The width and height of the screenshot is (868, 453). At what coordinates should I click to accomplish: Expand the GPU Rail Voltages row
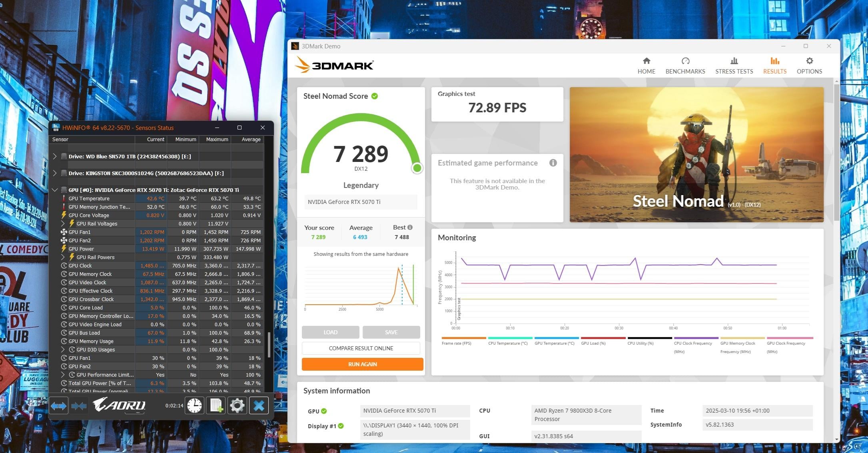(x=63, y=224)
